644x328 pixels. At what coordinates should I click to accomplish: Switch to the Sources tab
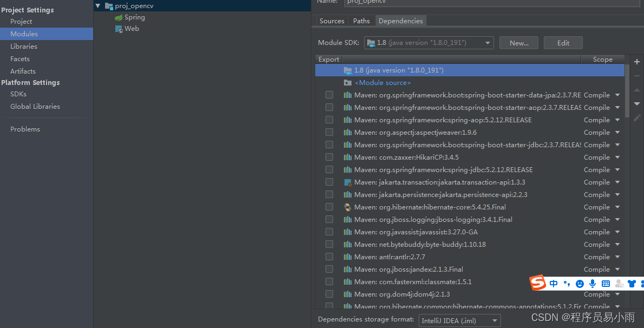pos(332,21)
